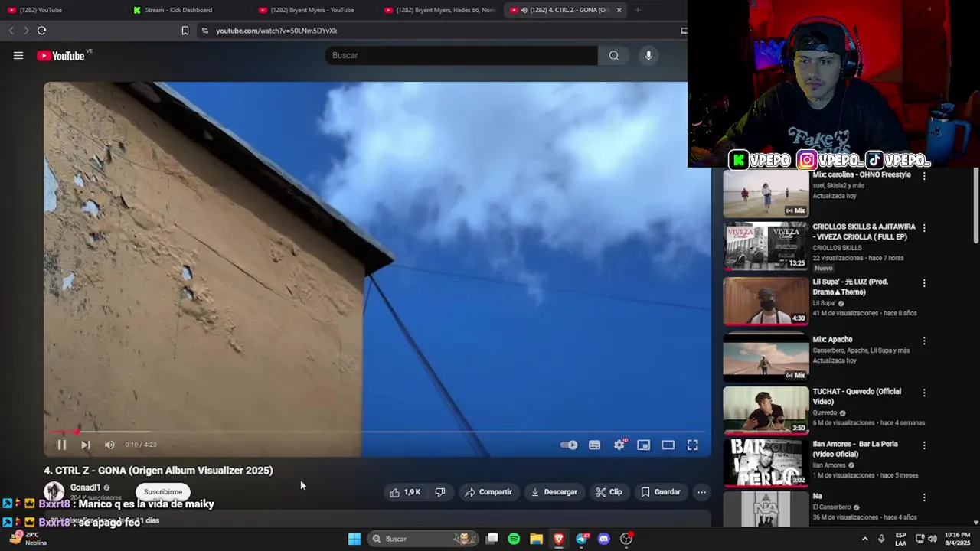Open options menu for CRIOLLOS SKILLS video
The height and width of the screenshot is (551, 980).
924,227
